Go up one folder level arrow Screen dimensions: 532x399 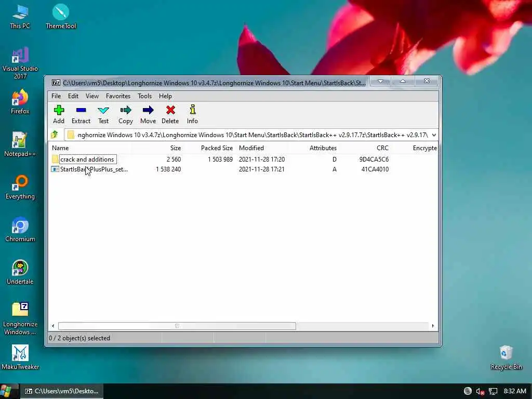click(55, 135)
